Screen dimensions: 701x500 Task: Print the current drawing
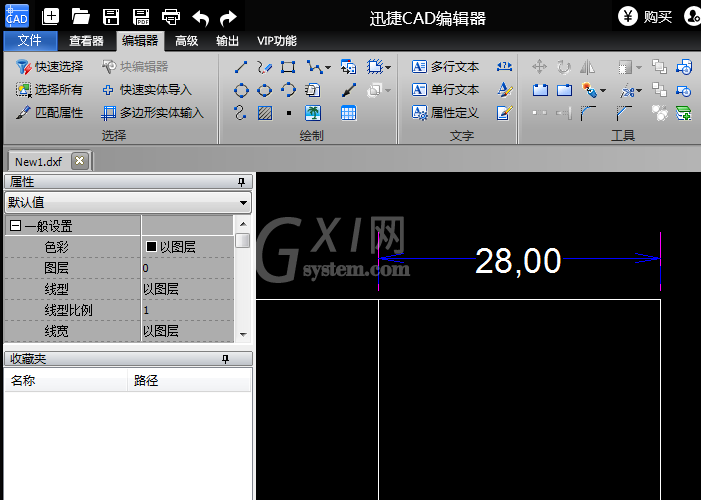171,17
